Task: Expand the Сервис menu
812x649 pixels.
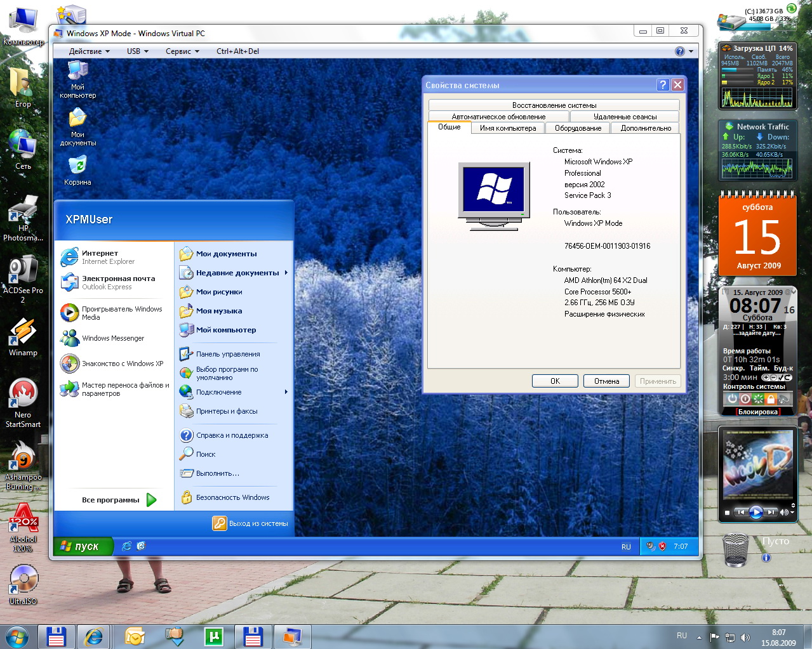Action: coord(182,51)
